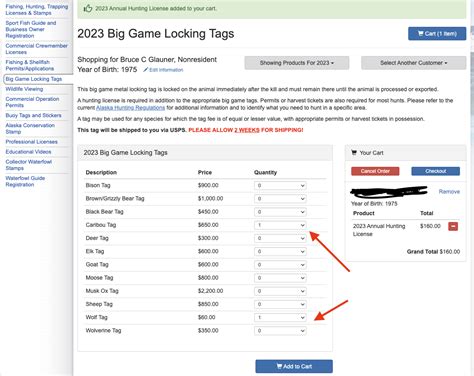Open the Alaska Hunting Regulations link

130,108
